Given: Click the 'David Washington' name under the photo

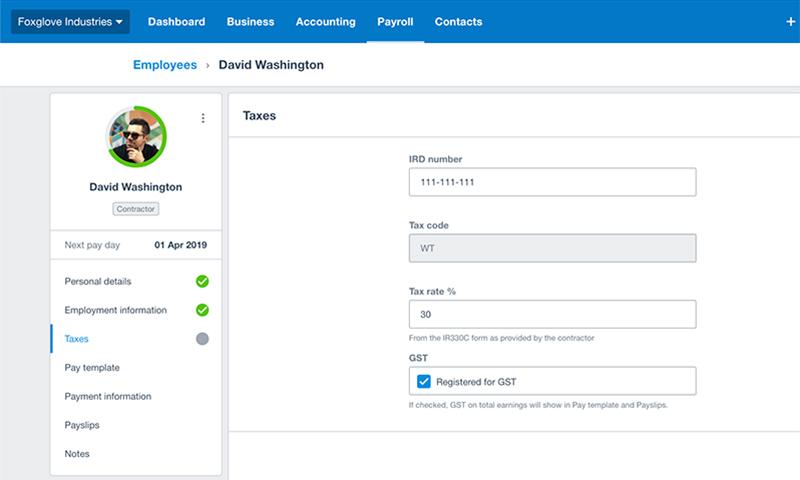Looking at the screenshot, I should point(136,187).
